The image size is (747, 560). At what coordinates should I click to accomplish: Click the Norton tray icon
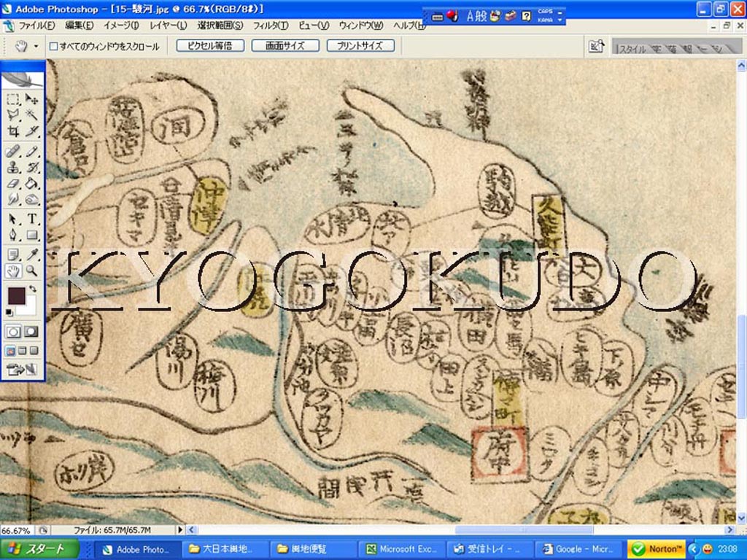point(657,549)
